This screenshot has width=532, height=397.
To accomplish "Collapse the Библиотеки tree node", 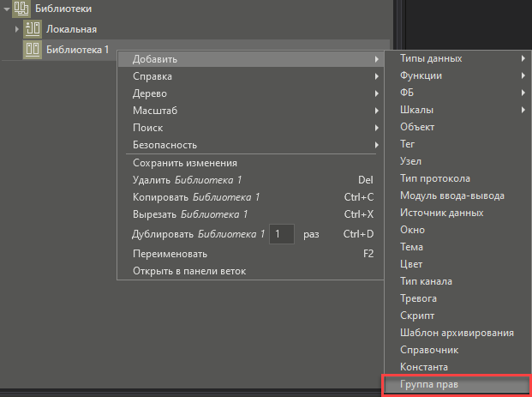I will (7, 9).
